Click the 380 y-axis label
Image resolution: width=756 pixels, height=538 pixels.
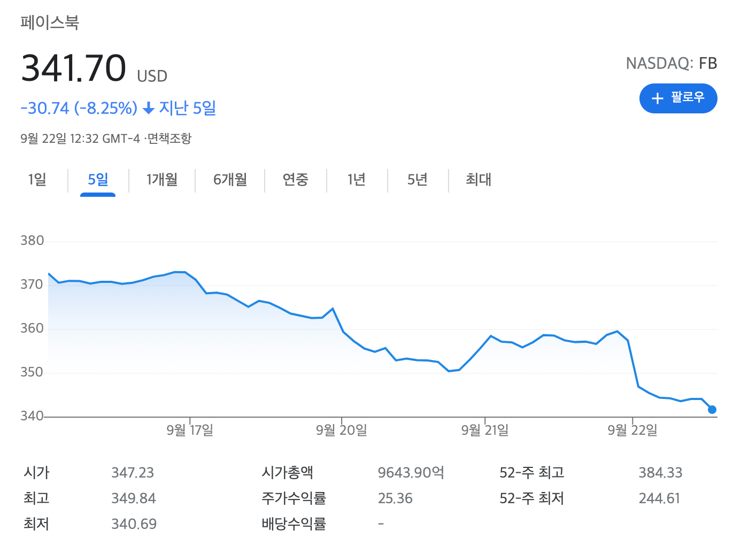(32, 241)
